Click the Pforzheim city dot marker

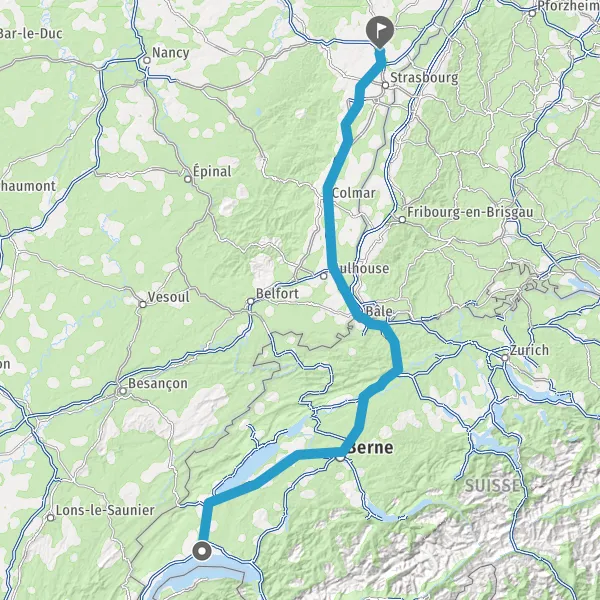point(532,13)
